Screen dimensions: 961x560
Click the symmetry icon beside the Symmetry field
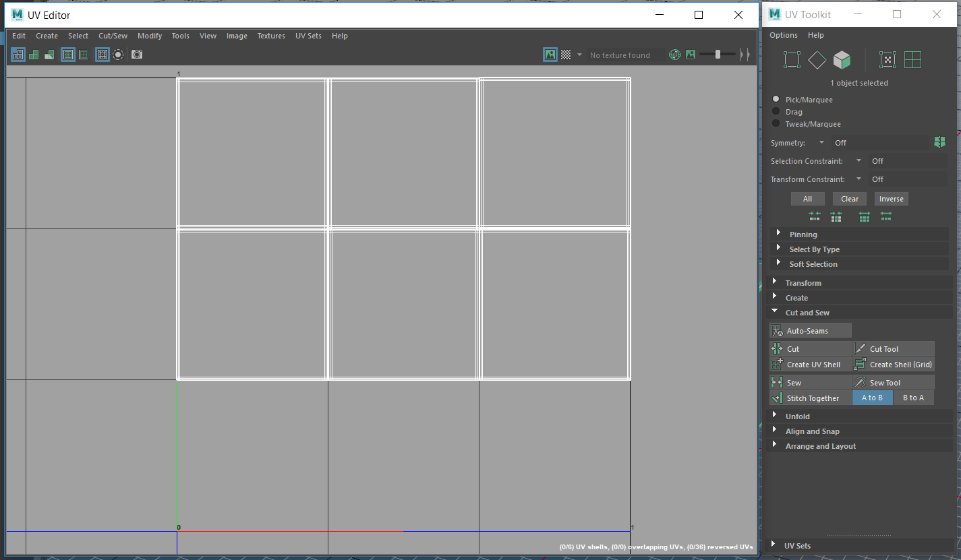pyautogui.click(x=939, y=142)
